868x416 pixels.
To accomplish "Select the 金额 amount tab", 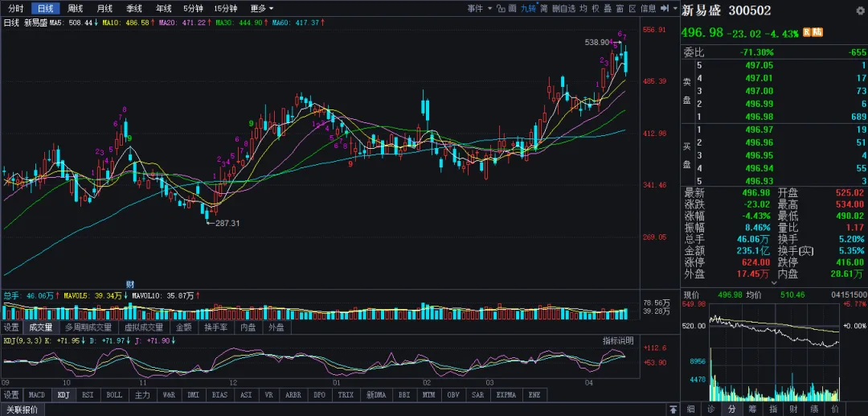I will (184, 327).
